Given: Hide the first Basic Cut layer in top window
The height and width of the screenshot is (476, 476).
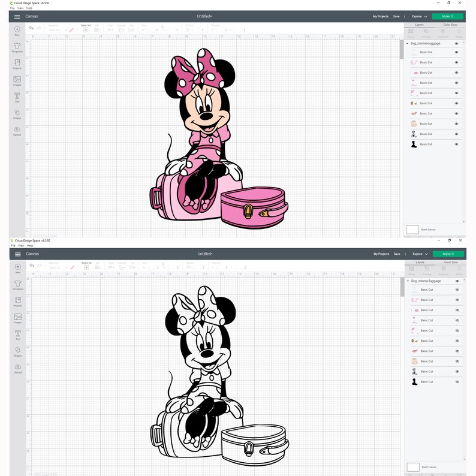Looking at the screenshot, I should click(x=456, y=52).
